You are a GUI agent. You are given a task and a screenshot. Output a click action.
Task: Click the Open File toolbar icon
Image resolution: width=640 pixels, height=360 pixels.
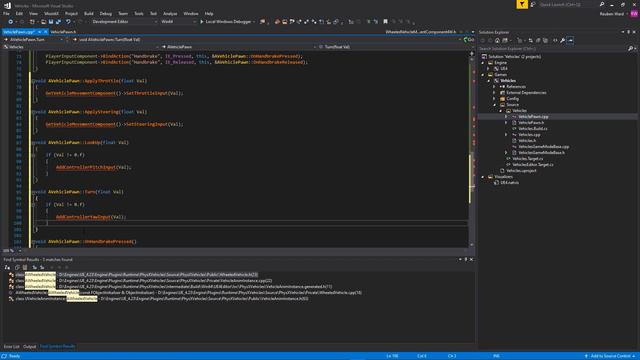click(44, 22)
